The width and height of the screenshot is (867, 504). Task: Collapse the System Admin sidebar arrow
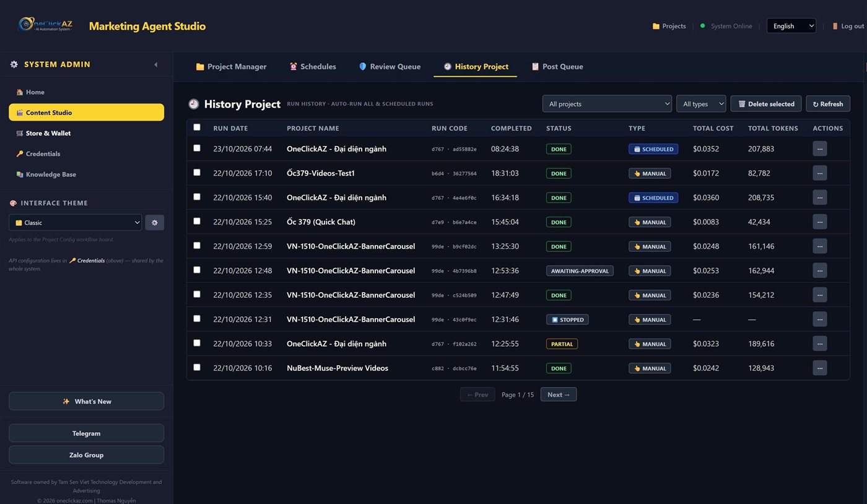pos(155,64)
